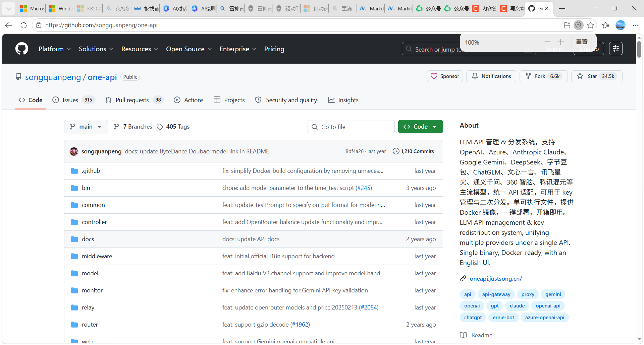Open the main branch selector

point(86,127)
